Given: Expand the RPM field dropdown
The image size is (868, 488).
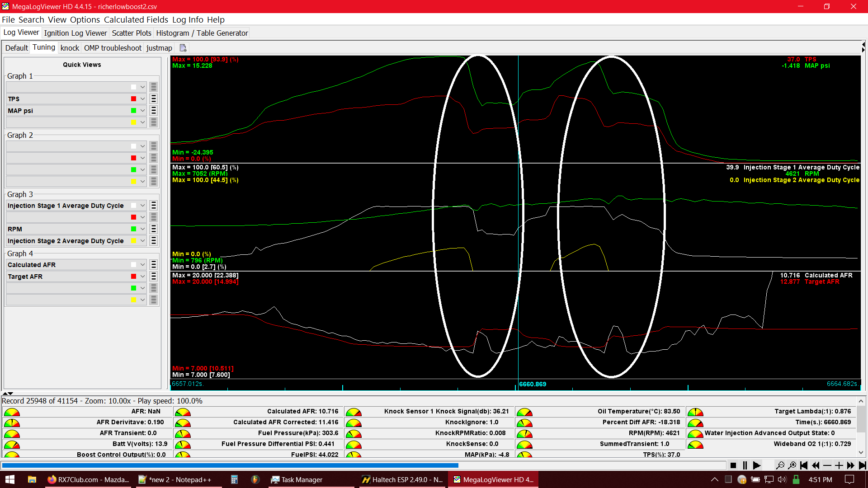Looking at the screenshot, I should click(142, 229).
